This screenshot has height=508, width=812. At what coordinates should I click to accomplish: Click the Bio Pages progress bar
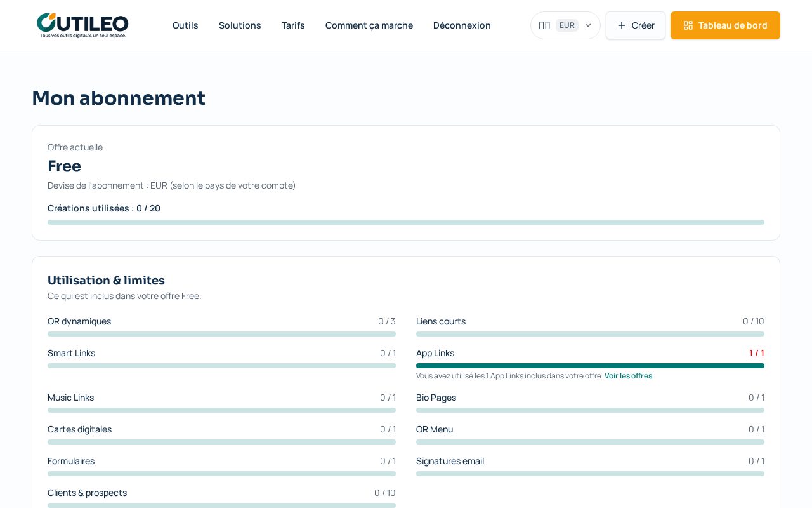pyautogui.click(x=590, y=410)
